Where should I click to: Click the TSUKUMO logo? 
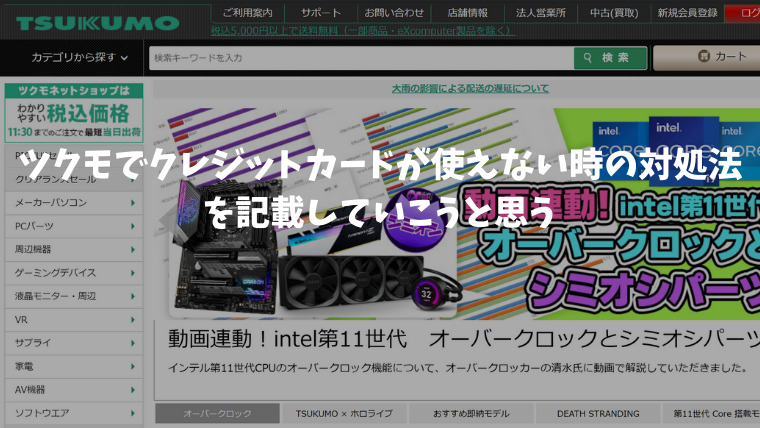tap(97, 23)
